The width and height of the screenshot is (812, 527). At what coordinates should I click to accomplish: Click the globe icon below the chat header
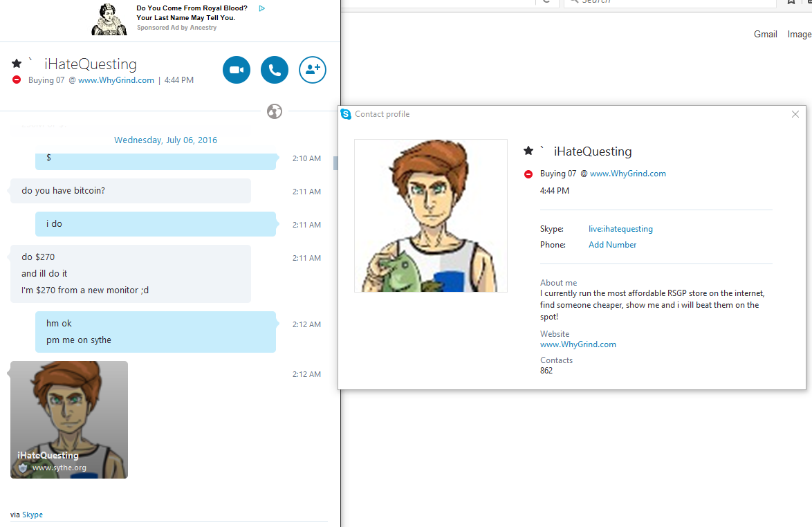point(275,111)
